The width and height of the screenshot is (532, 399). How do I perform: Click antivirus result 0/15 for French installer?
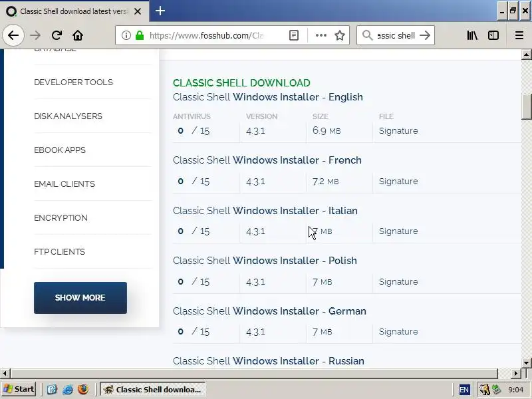194,182
